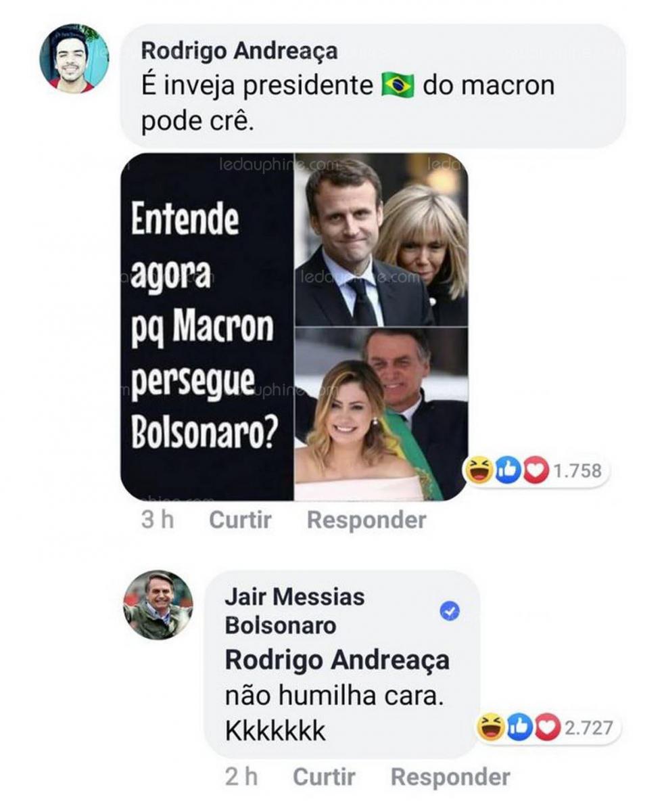Click Rodrigo Andreaça's profile picture
Screen dimensions: 664x812
point(74,58)
